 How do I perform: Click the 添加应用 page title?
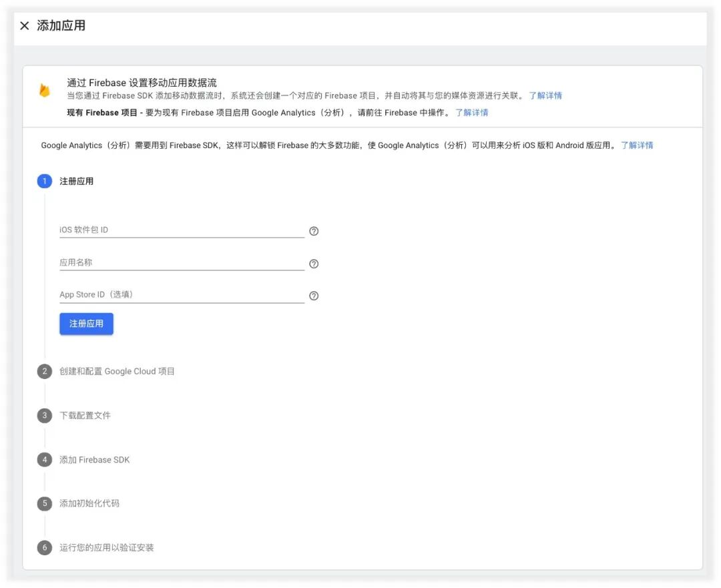[61, 26]
